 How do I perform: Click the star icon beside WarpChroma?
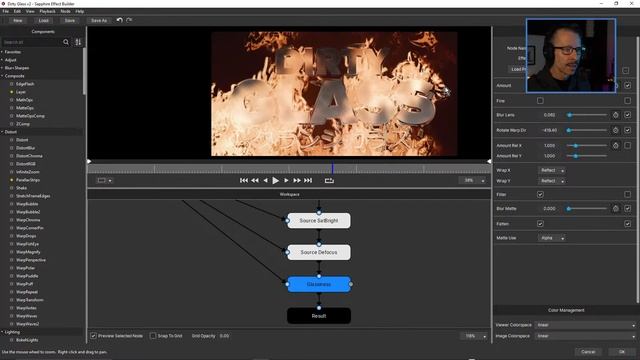tap(11, 220)
